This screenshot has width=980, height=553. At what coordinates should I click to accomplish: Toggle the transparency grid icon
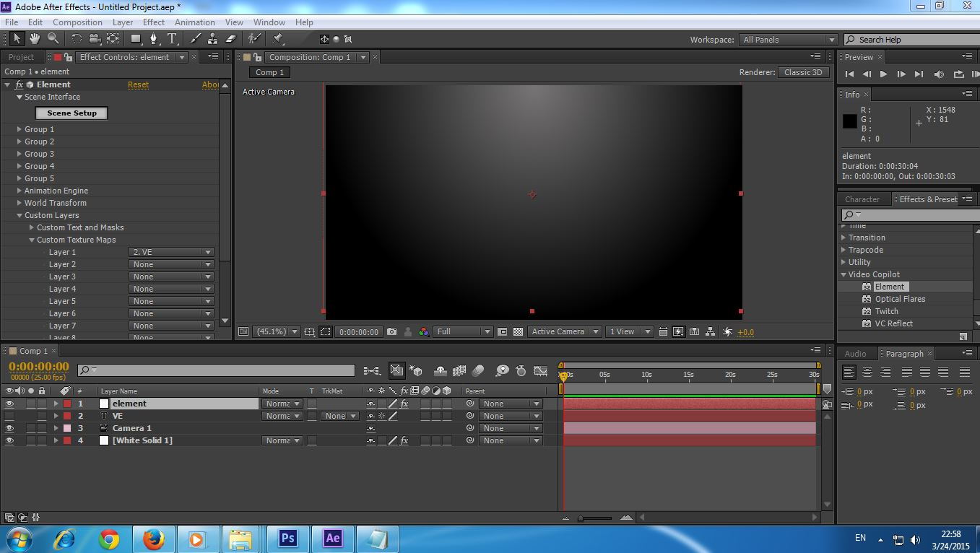pos(518,332)
